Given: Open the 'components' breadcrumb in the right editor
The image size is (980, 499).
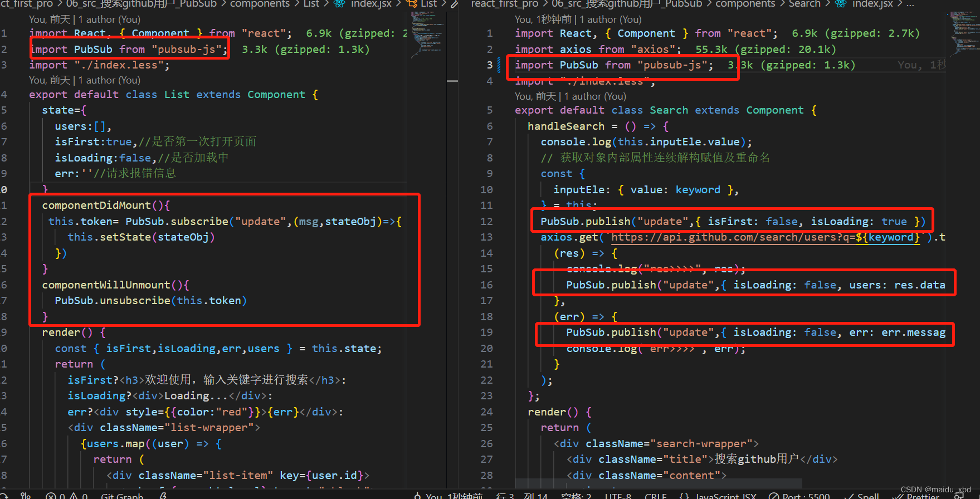Looking at the screenshot, I should click(x=745, y=4).
